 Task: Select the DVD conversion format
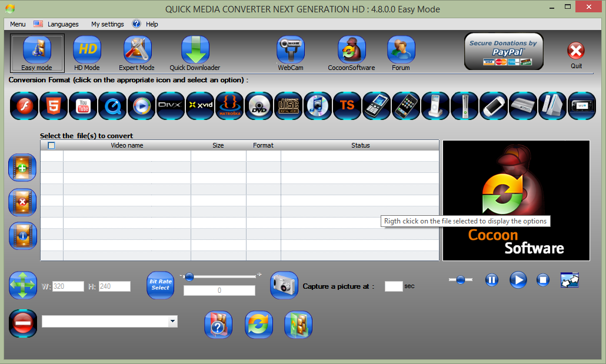[259, 105]
